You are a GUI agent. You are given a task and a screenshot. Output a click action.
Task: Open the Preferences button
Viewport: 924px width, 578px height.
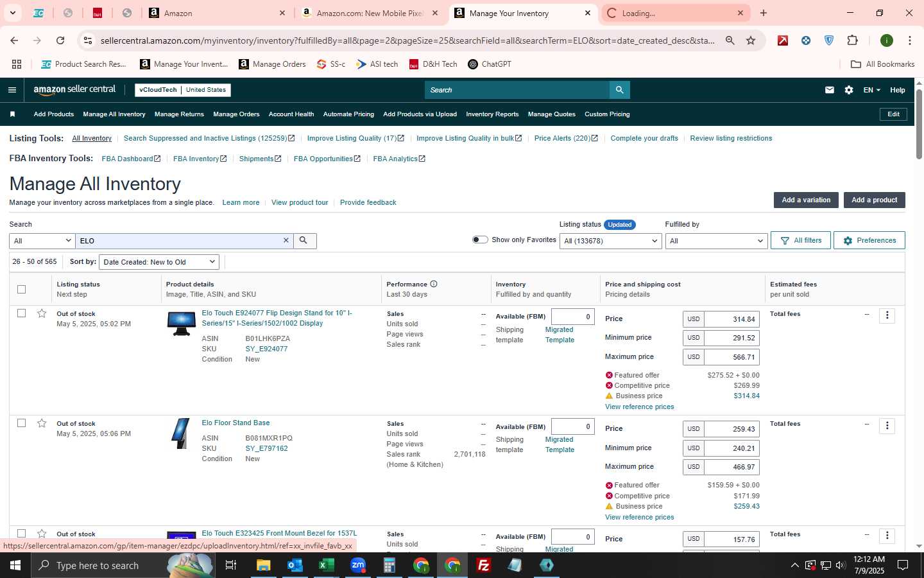(869, 240)
